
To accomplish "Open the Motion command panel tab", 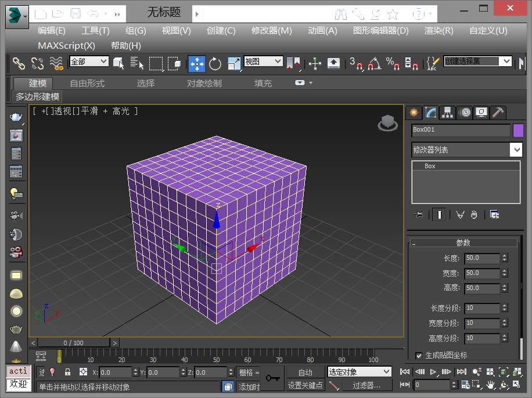I will click(465, 113).
